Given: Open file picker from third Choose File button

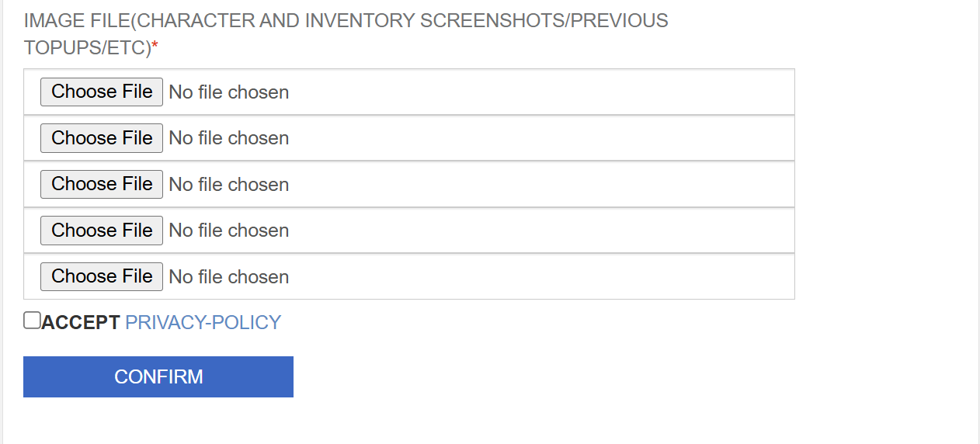Looking at the screenshot, I should (x=102, y=184).
